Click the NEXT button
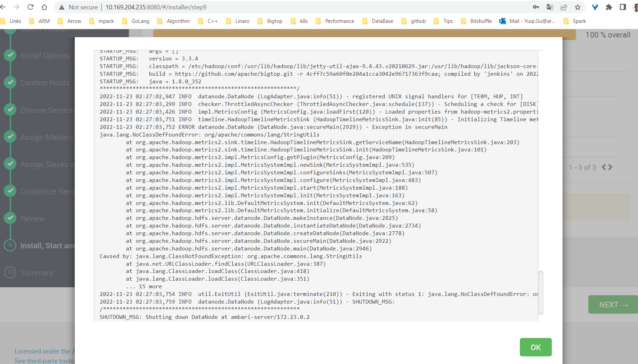The width and height of the screenshot is (638, 364). [613, 305]
